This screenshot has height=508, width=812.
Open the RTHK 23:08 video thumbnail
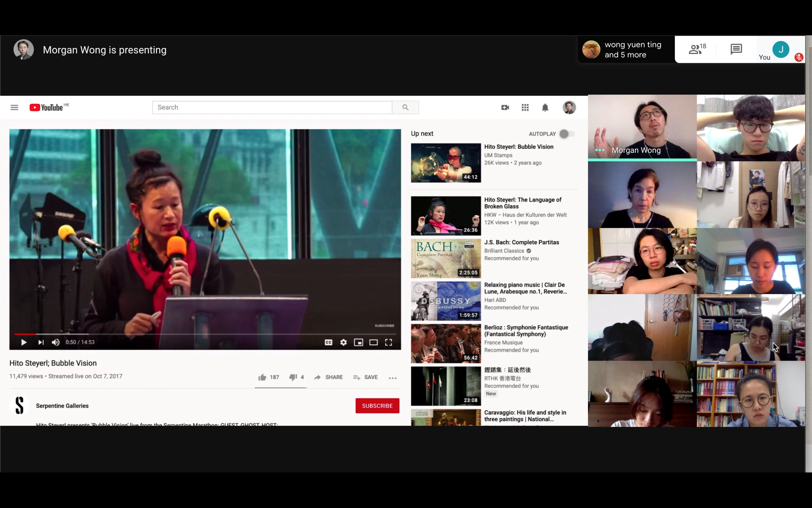pos(446,386)
